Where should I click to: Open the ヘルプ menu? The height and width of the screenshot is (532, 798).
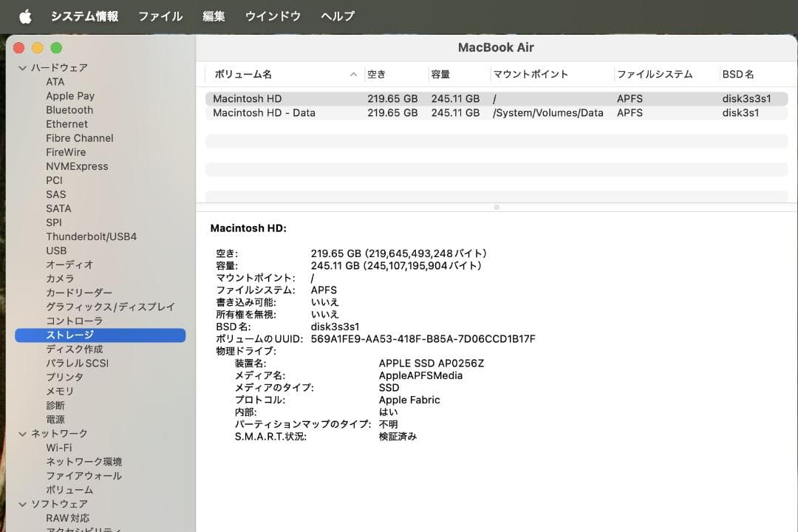pos(337,16)
